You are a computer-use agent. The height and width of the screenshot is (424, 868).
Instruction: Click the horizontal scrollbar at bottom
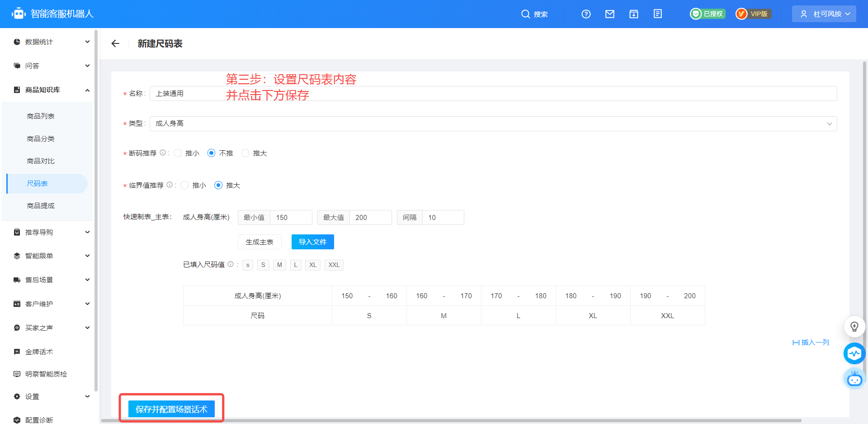click(451, 420)
